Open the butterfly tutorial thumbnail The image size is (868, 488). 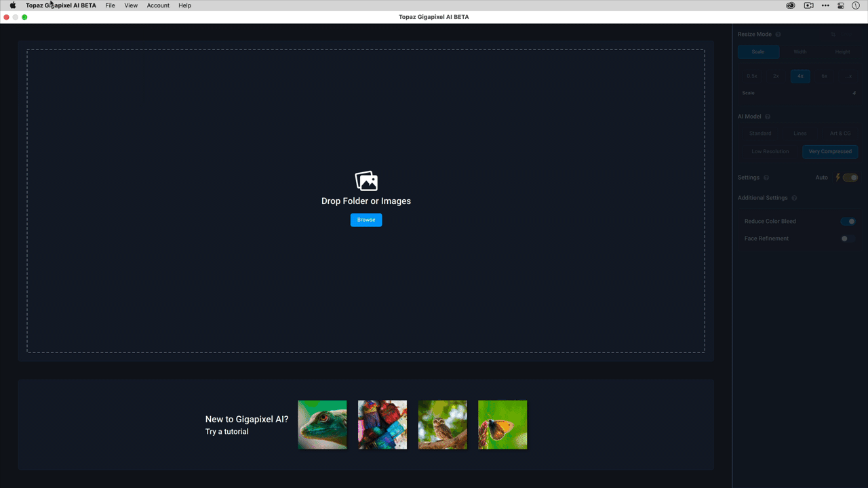(502, 425)
